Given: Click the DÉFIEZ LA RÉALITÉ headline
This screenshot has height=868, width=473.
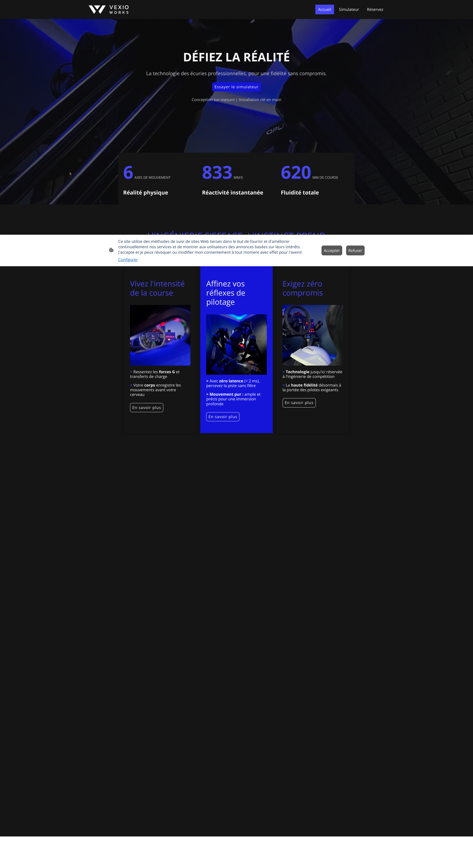Looking at the screenshot, I should [x=236, y=57].
